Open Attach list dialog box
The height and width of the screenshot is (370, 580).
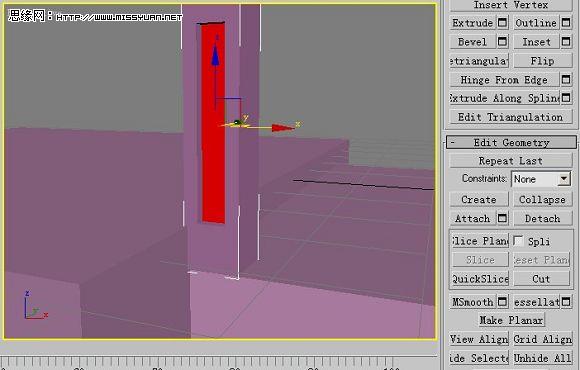click(502, 218)
